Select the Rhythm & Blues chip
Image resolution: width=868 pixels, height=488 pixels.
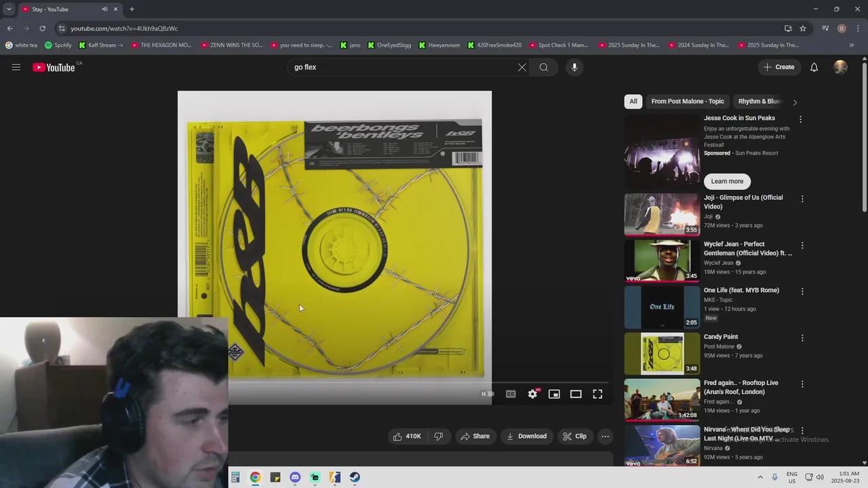click(x=760, y=102)
